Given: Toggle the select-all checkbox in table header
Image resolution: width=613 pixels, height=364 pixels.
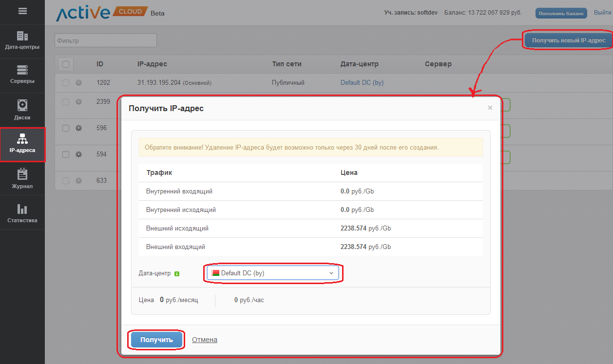Looking at the screenshot, I should [x=66, y=64].
